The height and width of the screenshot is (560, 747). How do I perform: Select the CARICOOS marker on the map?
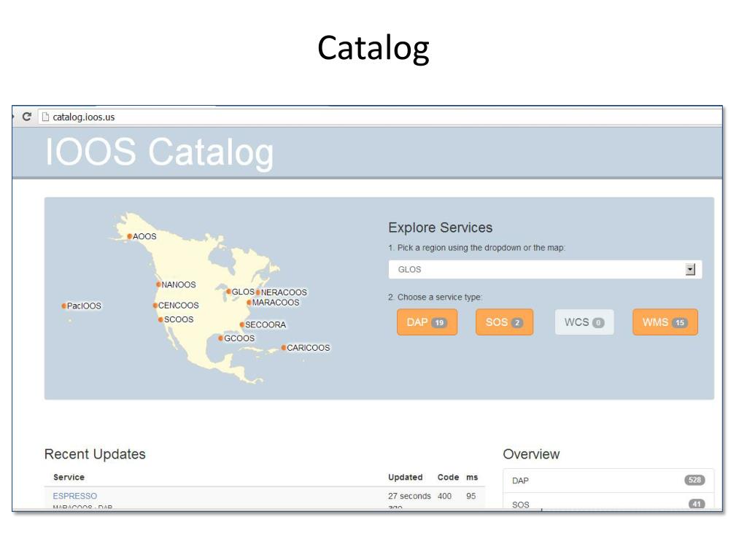pos(284,348)
